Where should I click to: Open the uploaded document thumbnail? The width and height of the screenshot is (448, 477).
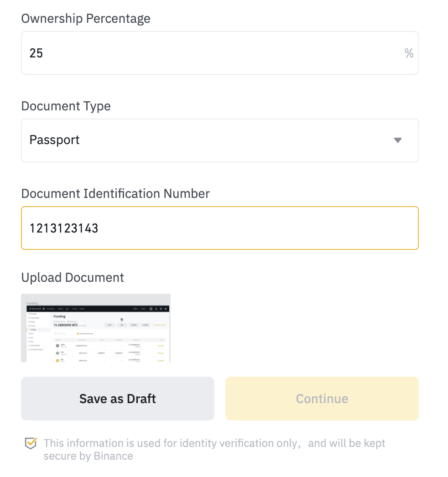click(x=95, y=328)
